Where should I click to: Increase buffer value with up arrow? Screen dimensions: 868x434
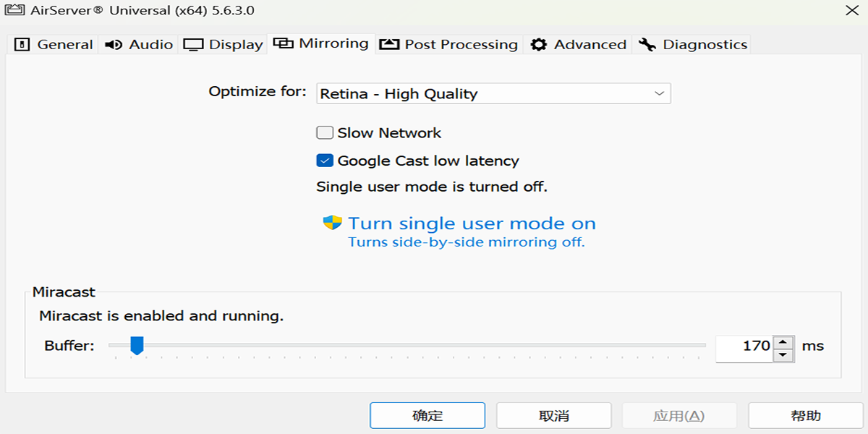[783, 341]
